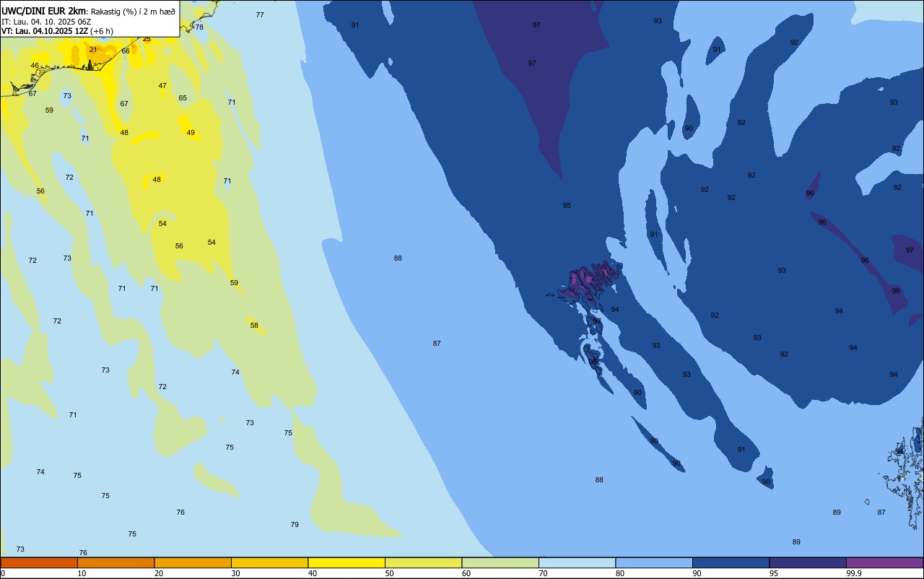Viewport: 924px width, 579px height.
Task: Click the map value '78'
Action: tap(199, 27)
